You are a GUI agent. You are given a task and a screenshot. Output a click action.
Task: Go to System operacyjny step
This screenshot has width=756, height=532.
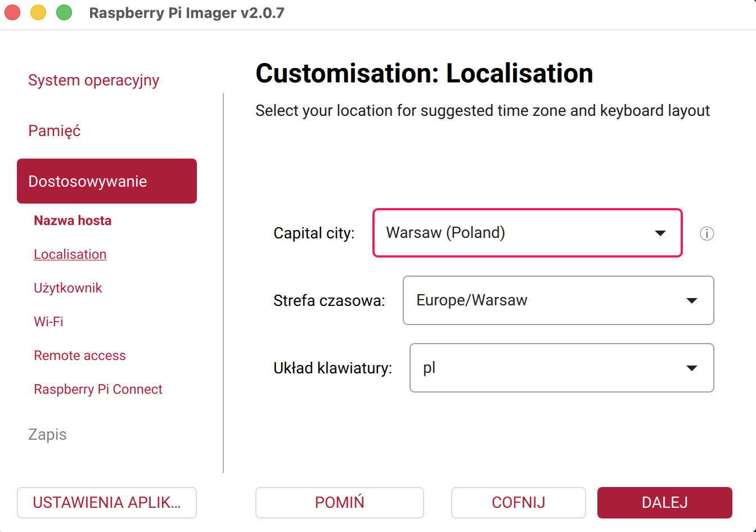pyautogui.click(x=93, y=80)
